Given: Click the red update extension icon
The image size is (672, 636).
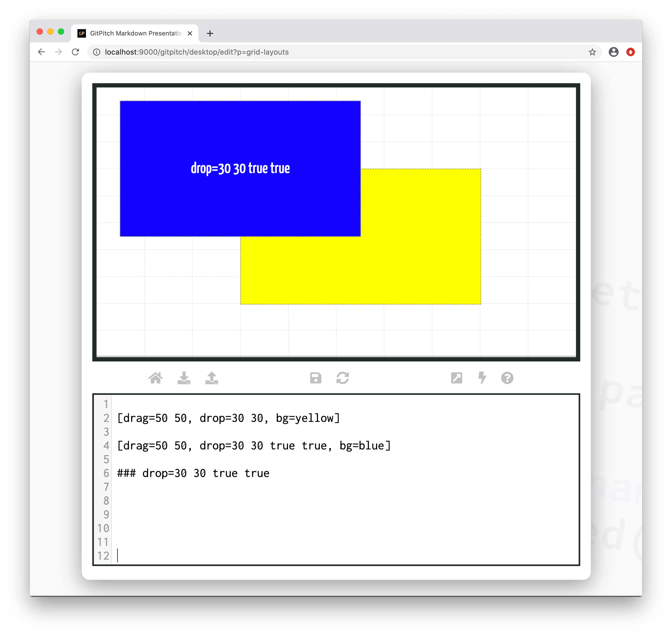Looking at the screenshot, I should click(631, 52).
